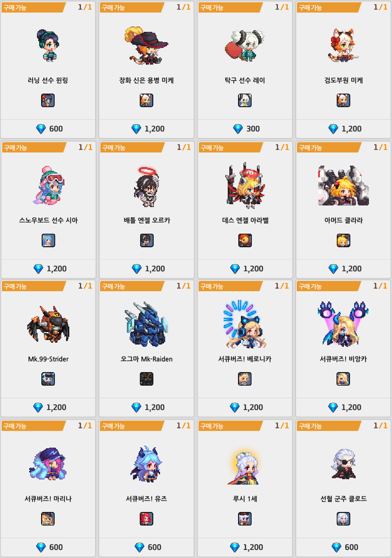392x558 pixels.
Task: Click the 러닝 선수 원링 costume sprite
Action: coord(48,45)
